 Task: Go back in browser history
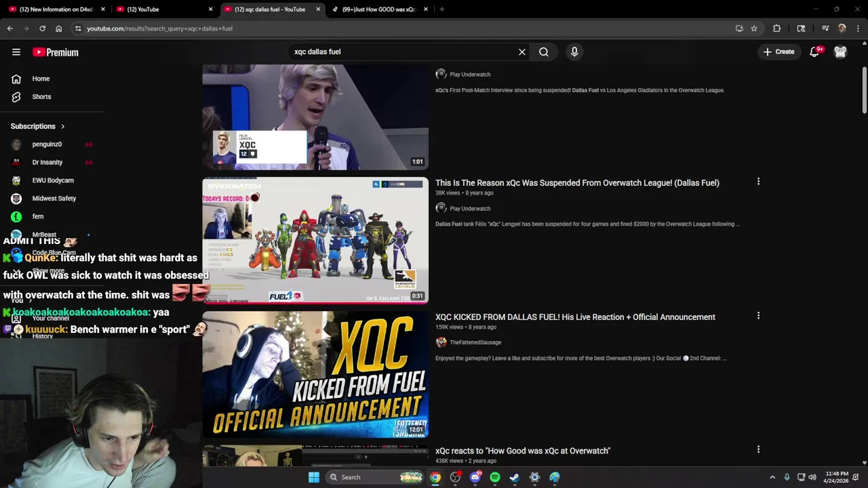pos(10,28)
